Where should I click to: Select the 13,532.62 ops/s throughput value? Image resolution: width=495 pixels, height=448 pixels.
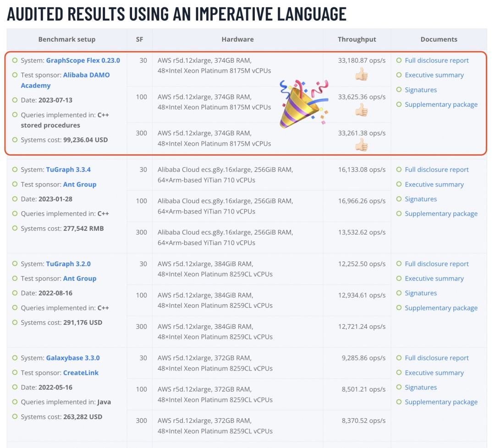362,232
